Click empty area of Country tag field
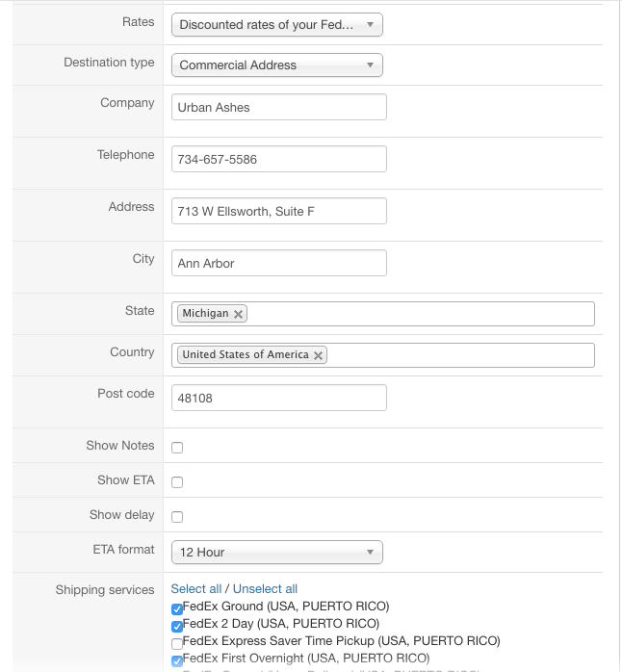 tap(462, 355)
